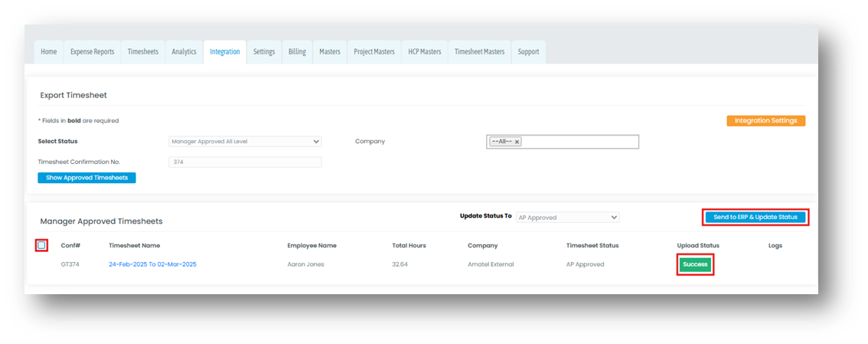Image resolution: width=868 pixels, height=344 pixels.
Task: Click the GT374 confirmation number
Action: (70, 264)
